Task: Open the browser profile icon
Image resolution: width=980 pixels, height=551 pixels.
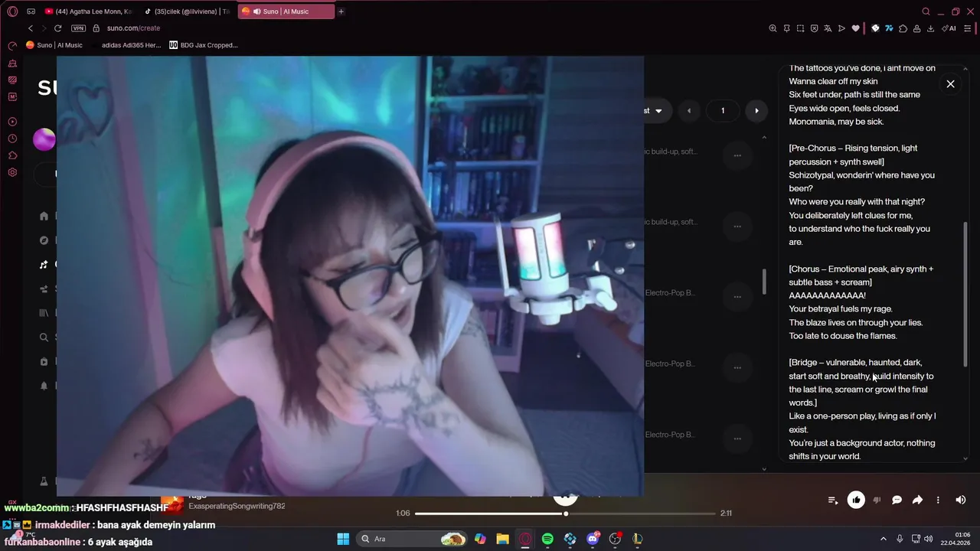Action: click(x=916, y=28)
